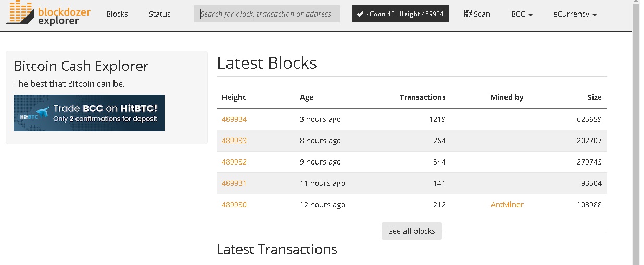This screenshot has width=644, height=265.
Task: Open block 489933 link
Action: pyautogui.click(x=234, y=141)
